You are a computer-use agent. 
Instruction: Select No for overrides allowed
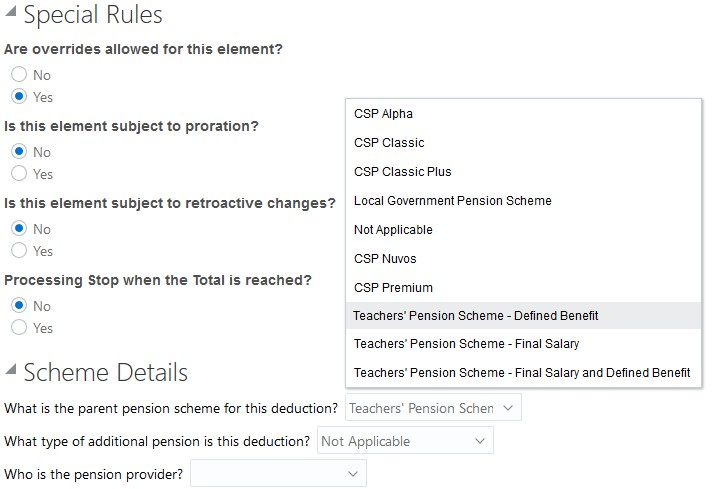(19, 75)
